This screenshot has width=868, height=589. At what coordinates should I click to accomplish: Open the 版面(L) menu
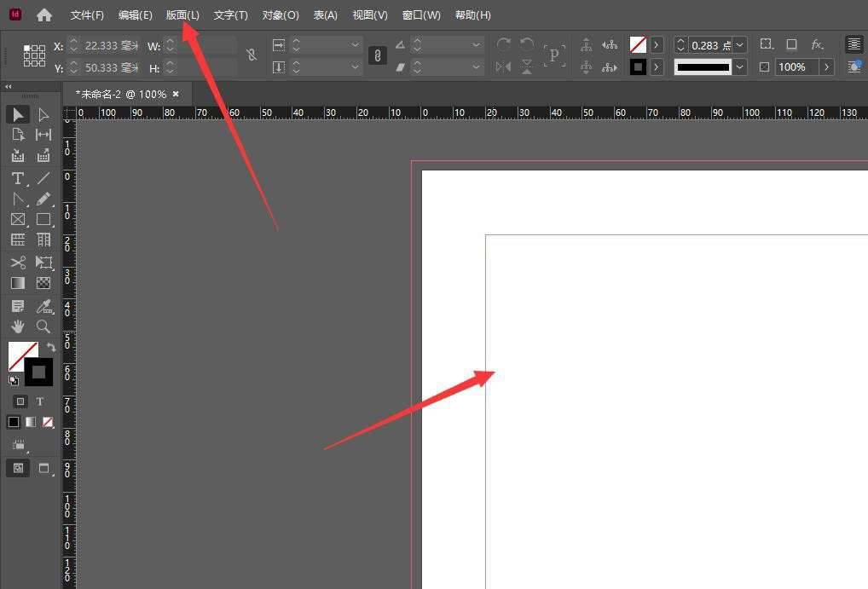[182, 15]
